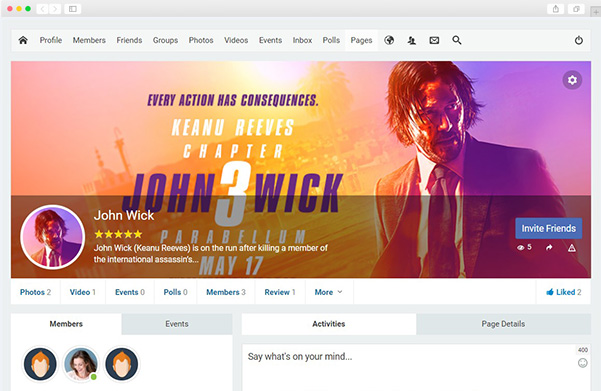Open the Video 1 page link
The width and height of the screenshot is (601, 391).
coord(82,292)
